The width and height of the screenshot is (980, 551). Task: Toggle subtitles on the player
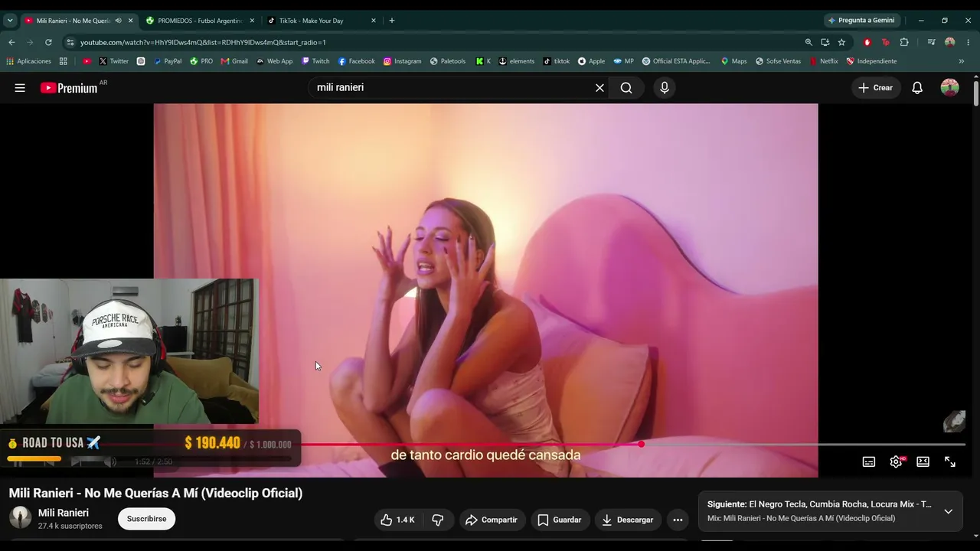coord(869,461)
